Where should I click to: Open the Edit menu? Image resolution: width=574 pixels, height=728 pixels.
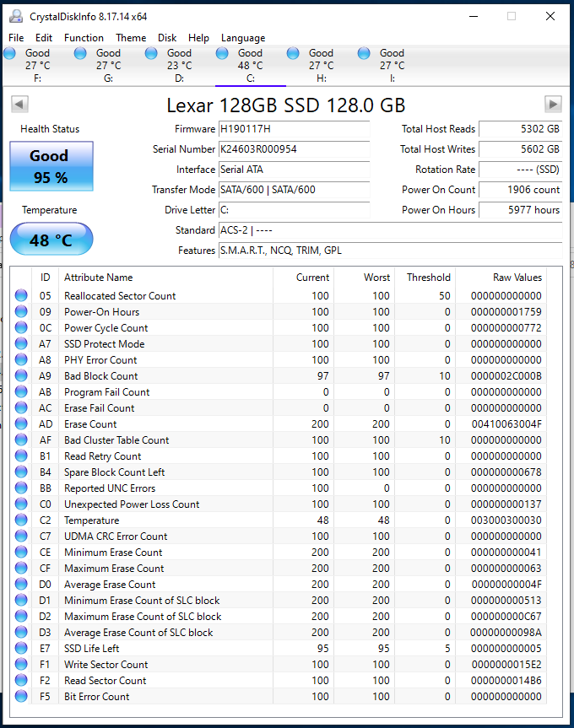[44, 38]
